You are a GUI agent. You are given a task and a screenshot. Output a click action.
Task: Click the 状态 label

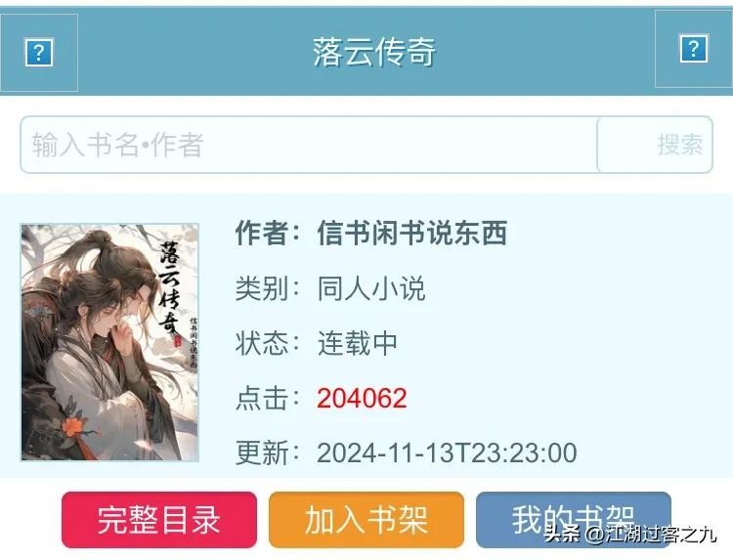click(262, 343)
